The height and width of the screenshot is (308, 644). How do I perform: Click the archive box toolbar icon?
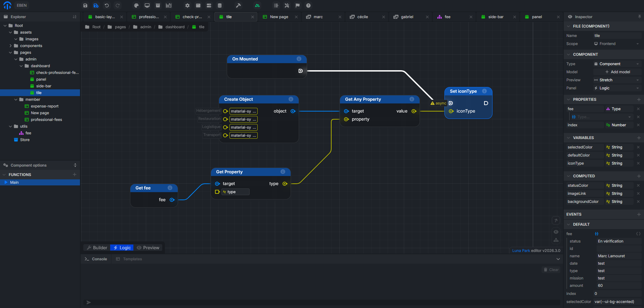click(158, 5)
